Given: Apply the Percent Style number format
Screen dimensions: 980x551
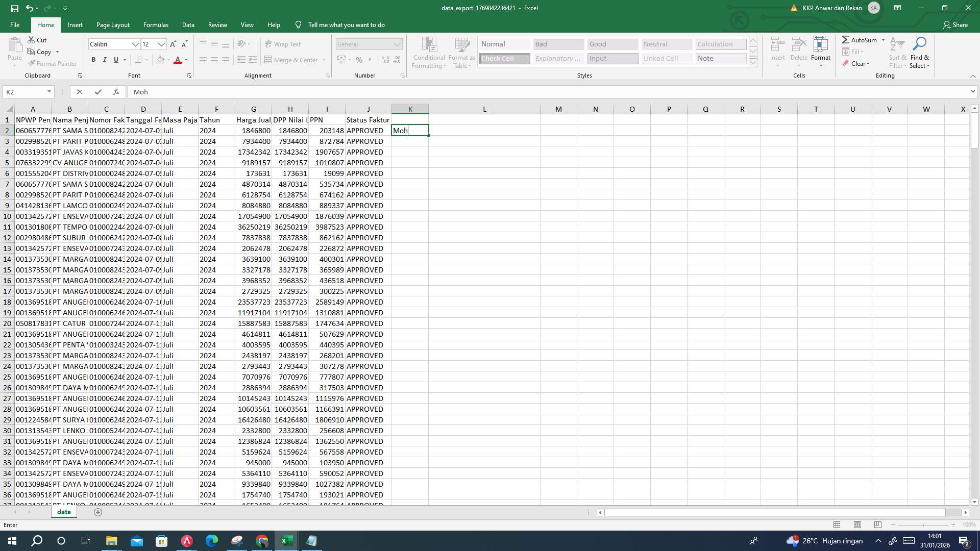Looking at the screenshot, I should [359, 60].
